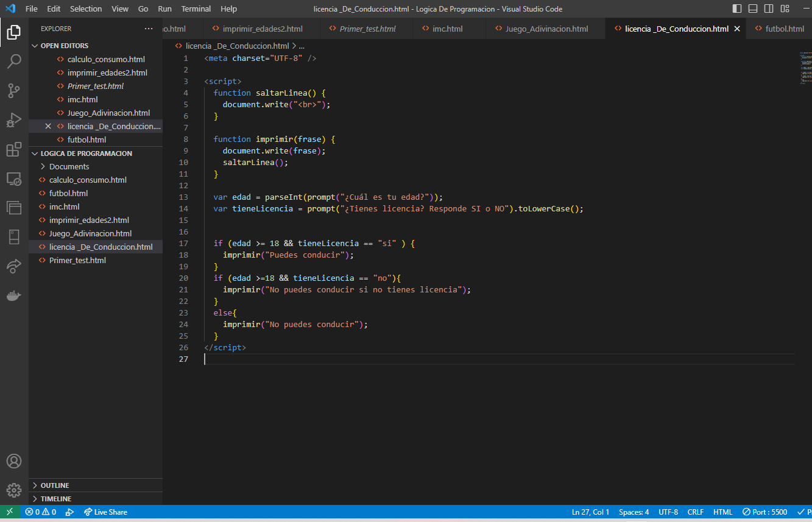Collapse the Open Editors section
Screen dimensions: 812x522
96,46
